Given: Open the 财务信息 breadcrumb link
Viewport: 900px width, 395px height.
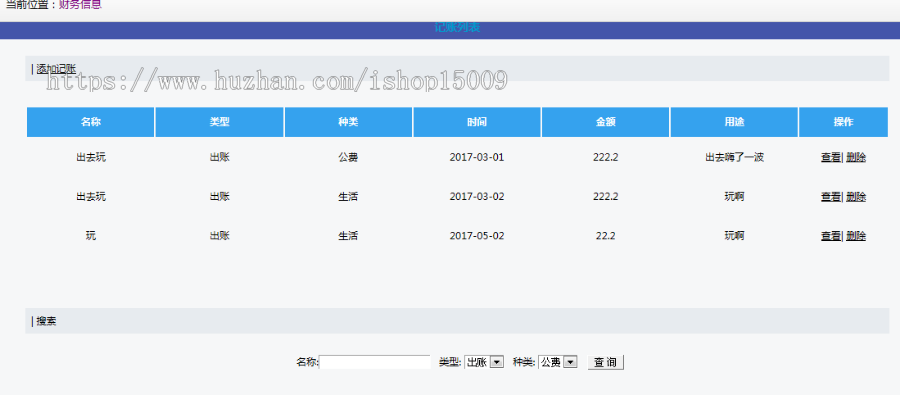Looking at the screenshot, I should coord(80,5).
